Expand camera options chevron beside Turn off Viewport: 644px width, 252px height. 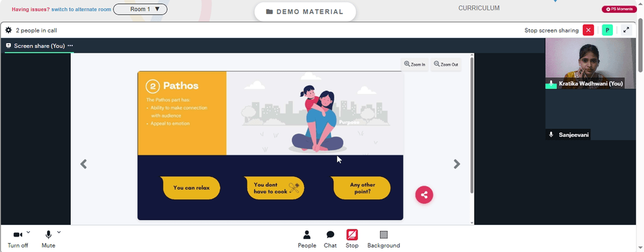point(28,232)
